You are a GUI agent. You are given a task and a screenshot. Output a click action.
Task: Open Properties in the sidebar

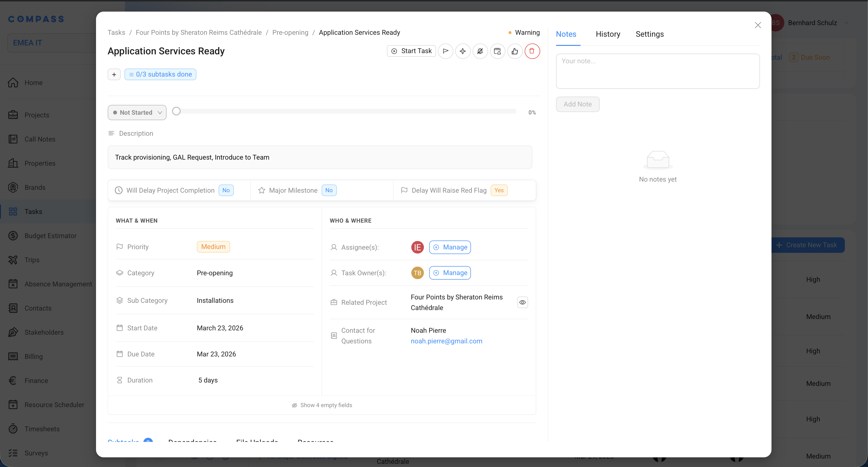tap(40, 163)
